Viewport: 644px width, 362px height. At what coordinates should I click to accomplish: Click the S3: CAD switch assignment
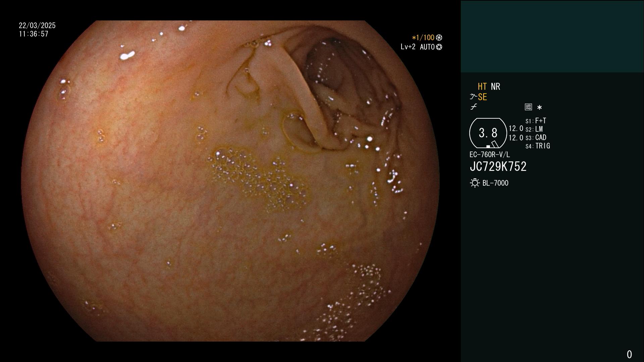536,138
